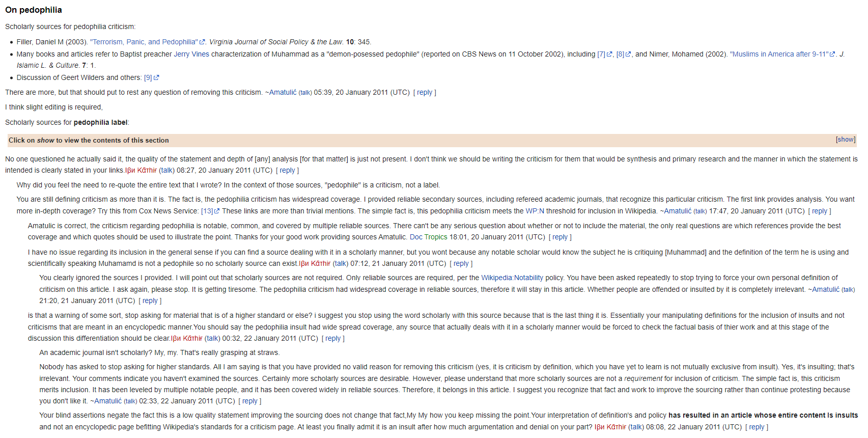The image size is (868, 438).
Task: Reply to Doc Tropics' 18:01 comment
Action: point(560,237)
